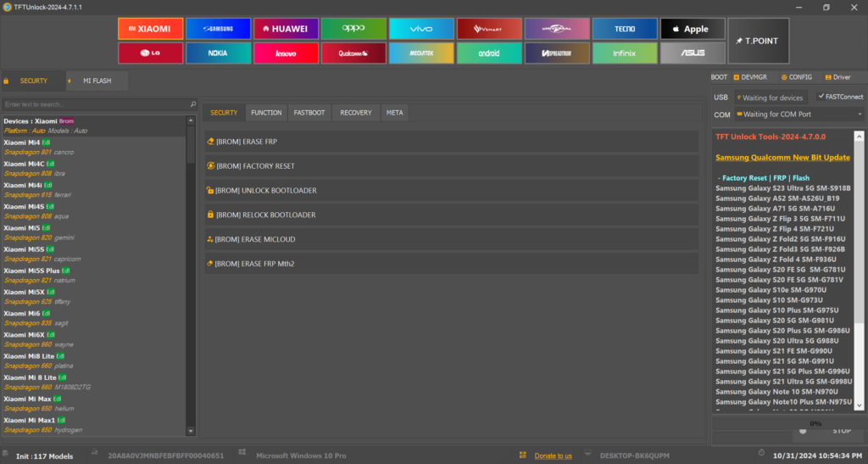Choose the Nokia brand tile
The image size is (868, 464).
point(218,53)
